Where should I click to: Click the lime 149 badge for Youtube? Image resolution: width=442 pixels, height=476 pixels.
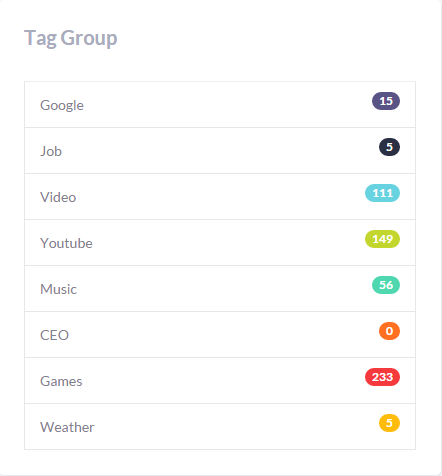(382, 239)
